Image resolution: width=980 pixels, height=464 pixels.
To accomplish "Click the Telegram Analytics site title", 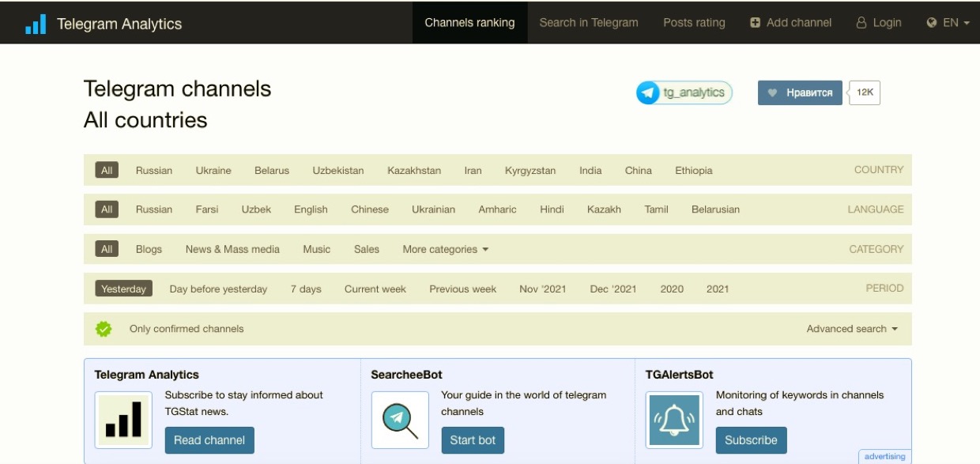I will click(x=119, y=24).
